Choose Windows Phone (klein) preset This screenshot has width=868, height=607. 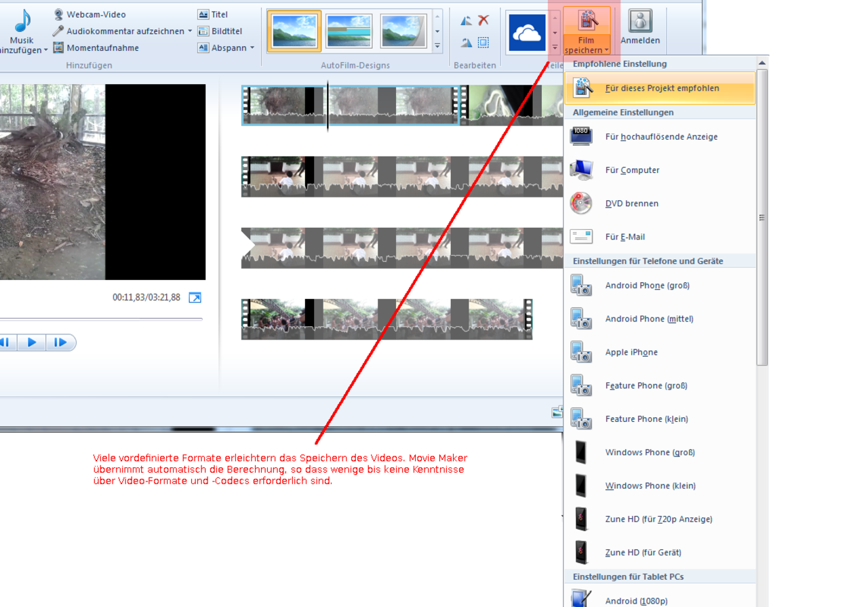point(660,486)
